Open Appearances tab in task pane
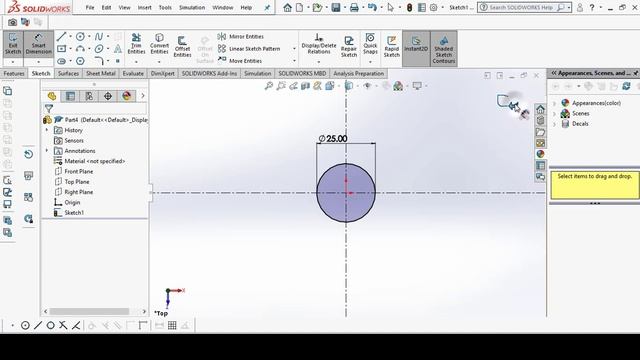This screenshot has width=640, height=360. (x=540, y=154)
